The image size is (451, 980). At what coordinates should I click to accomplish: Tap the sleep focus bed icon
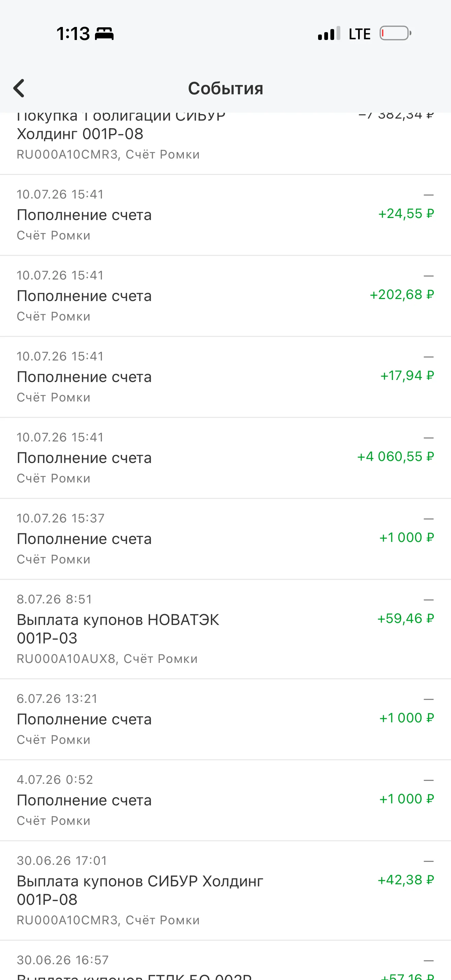tap(104, 34)
